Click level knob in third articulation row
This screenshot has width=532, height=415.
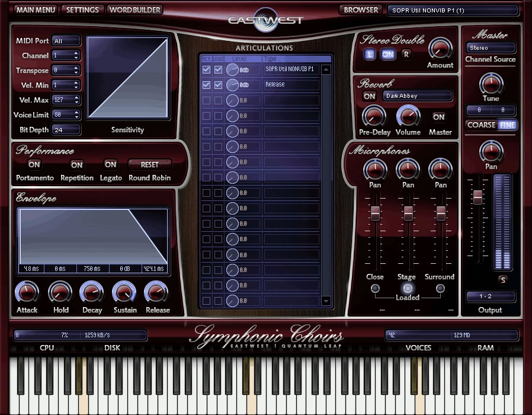(x=232, y=101)
